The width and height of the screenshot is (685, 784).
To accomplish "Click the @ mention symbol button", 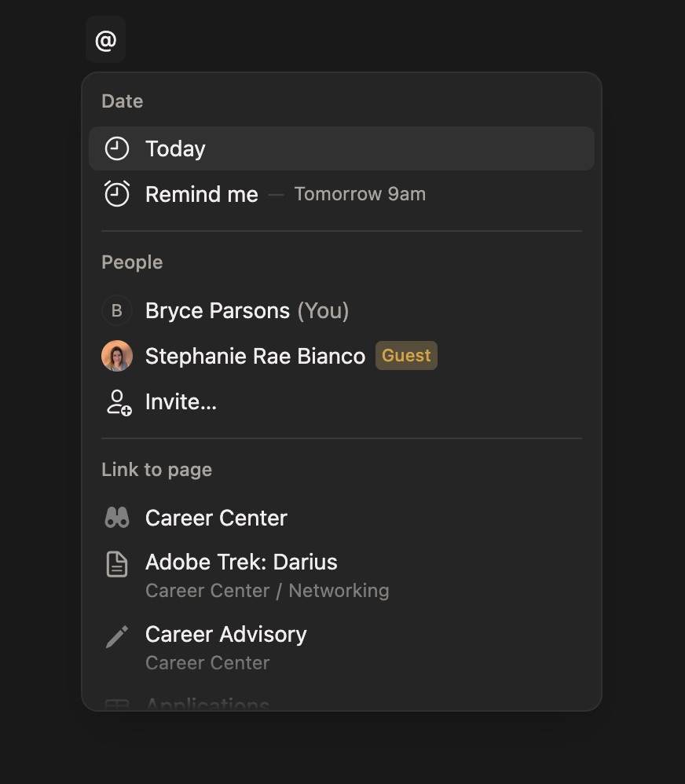I will (105, 40).
